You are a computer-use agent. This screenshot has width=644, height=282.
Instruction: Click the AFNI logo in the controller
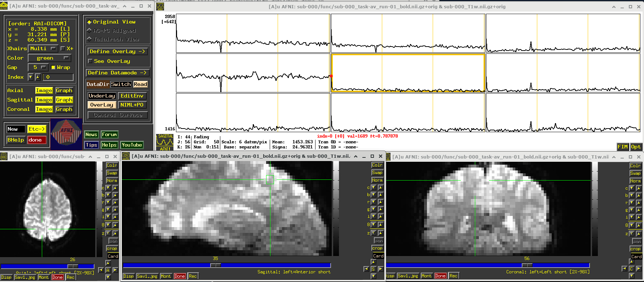[66, 134]
